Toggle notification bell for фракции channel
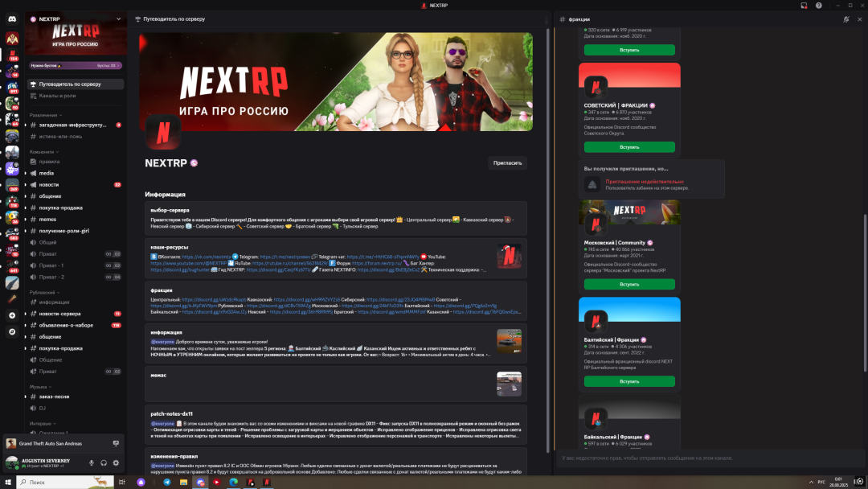This screenshot has width=868, height=489. (845, 19)
